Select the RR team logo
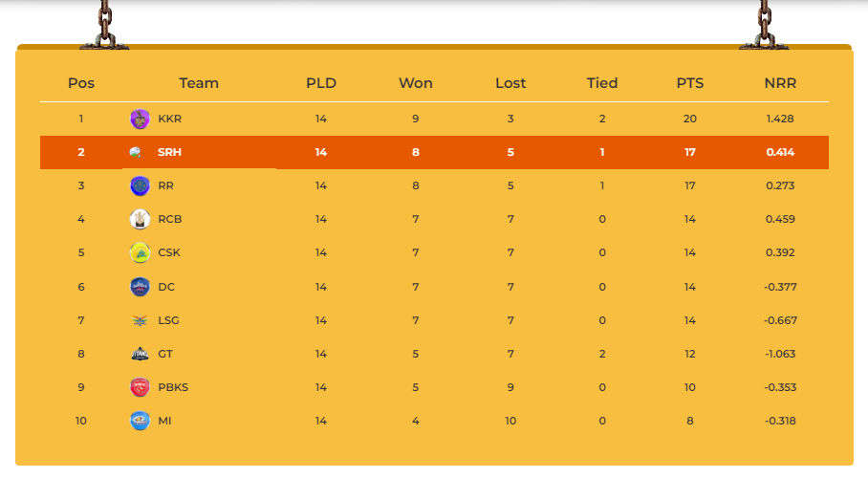Screen dimensions: 868x478 pyautogui.click(x=140, y=185)
